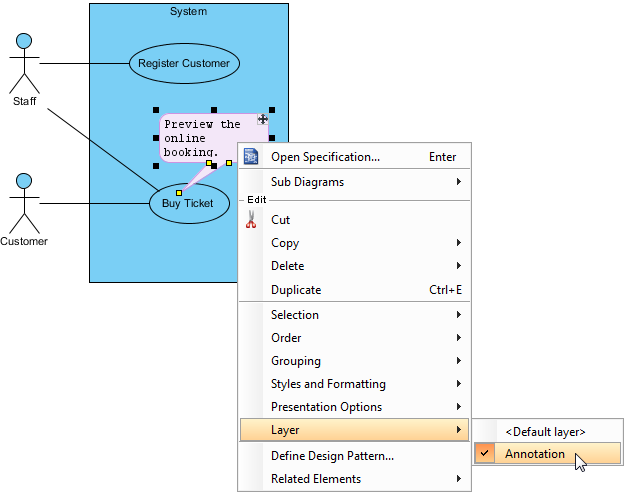This screenshot has height=494, width=626.
Task: Click the callout text 'Preview the online booking.'
Action: (x=202, y=138)
